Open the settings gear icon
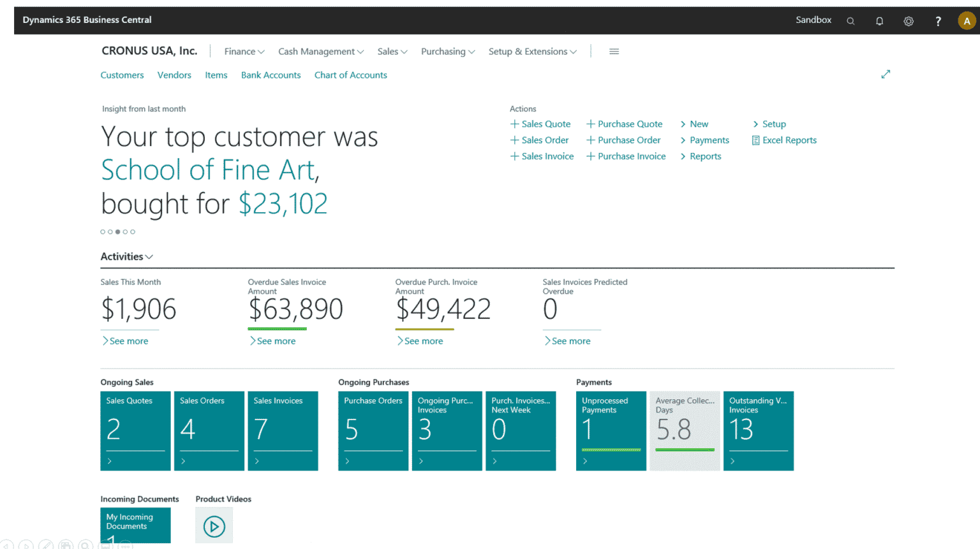Image resolution: width=980 pixels, height=549 pixels. click(909, 20)
